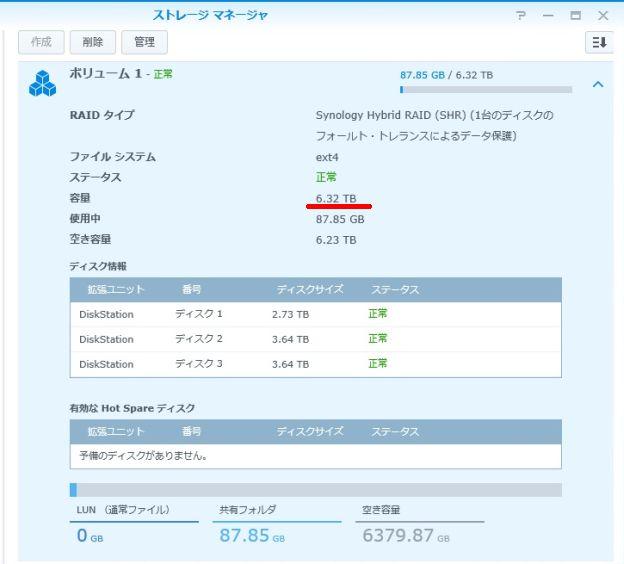Select the ボリューム 1 title text
This screenshot has width=624, height=564.
(105, 74)
